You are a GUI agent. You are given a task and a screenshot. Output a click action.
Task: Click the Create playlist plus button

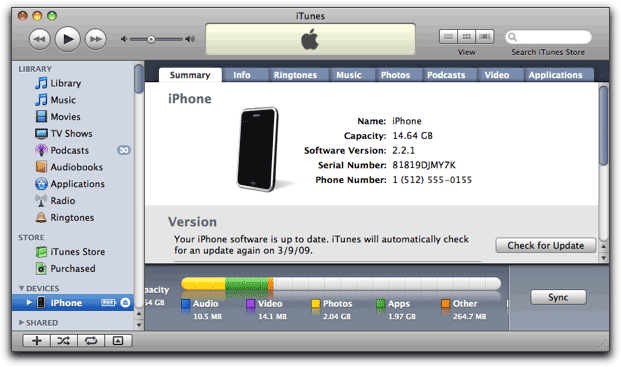pyautogui.click(x=36, y=340)
